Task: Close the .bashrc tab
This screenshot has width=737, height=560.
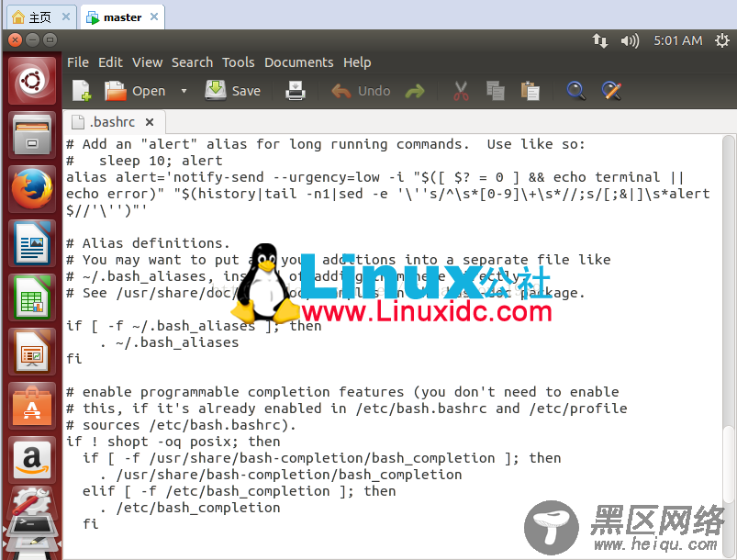Action: click(x=150, y=122)
